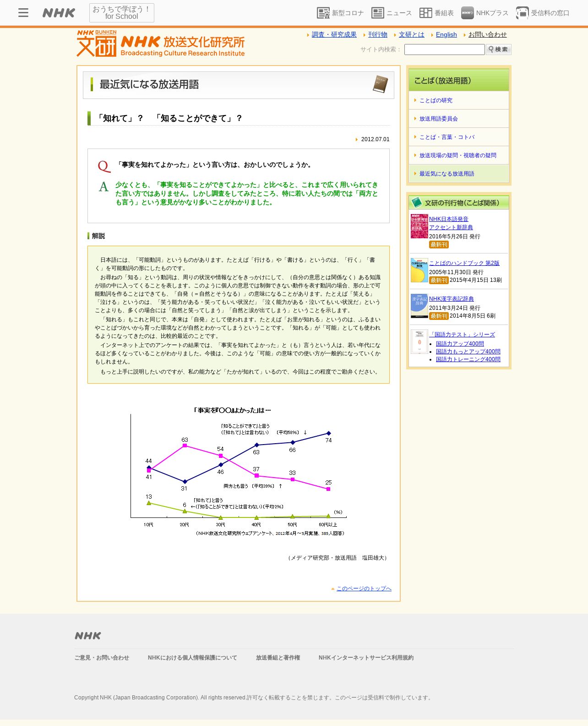The width and height of the screenshot is (588, 726).
Task: Open the hamburger menu icon
Action: click(23, 13)
